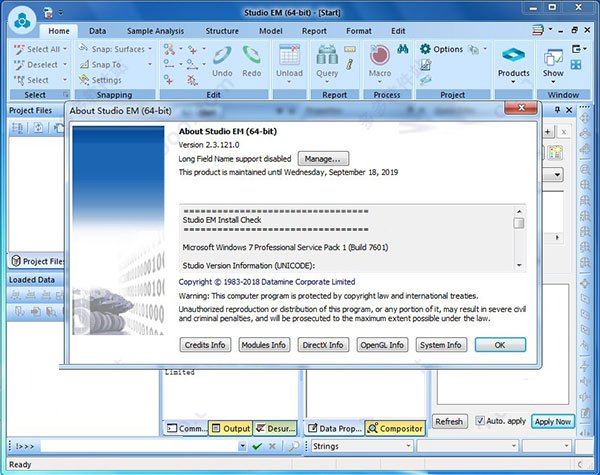Toggle the Auto. apply checkbox

coord(480,421)
